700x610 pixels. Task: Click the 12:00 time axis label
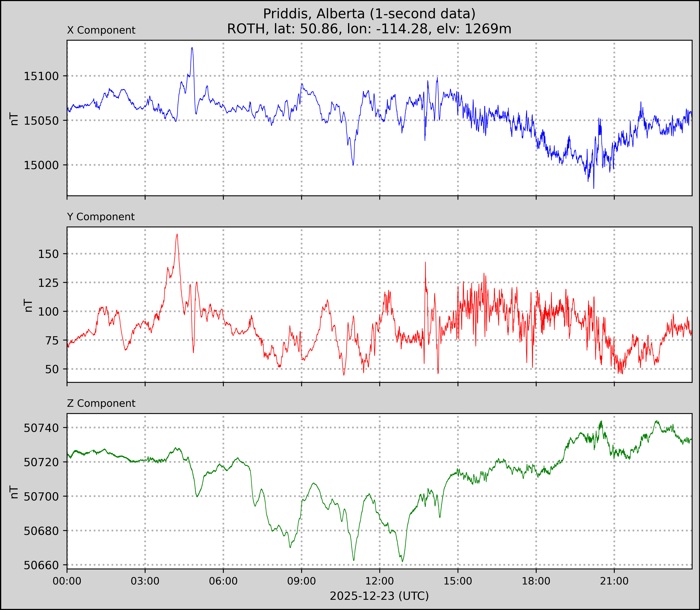tap(380, 581)
